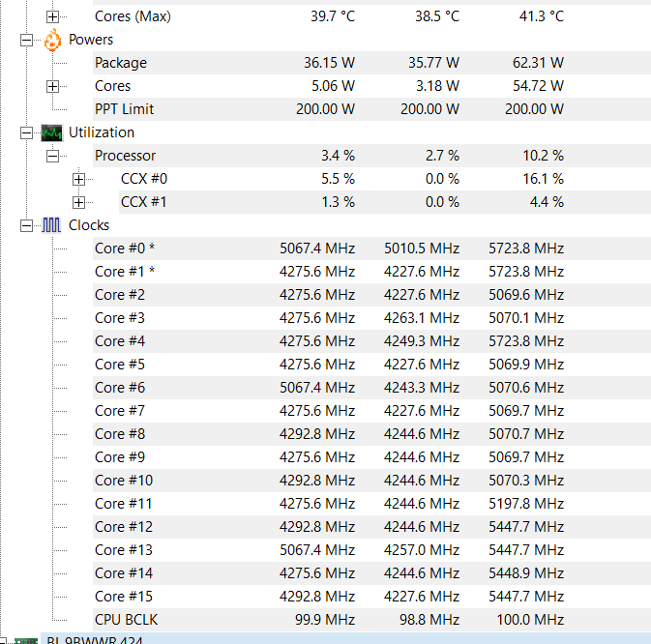Screen dimensions: 651x644
Task: Select the Utilization category label
Action: coord(102,132)
